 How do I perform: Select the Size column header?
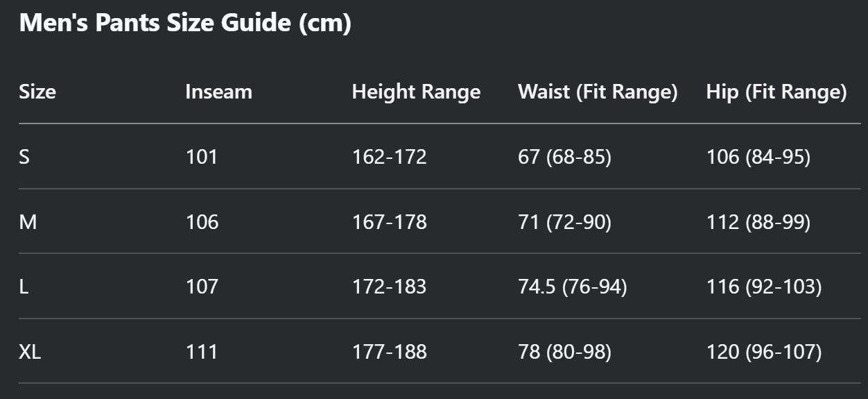pos(37,92)
